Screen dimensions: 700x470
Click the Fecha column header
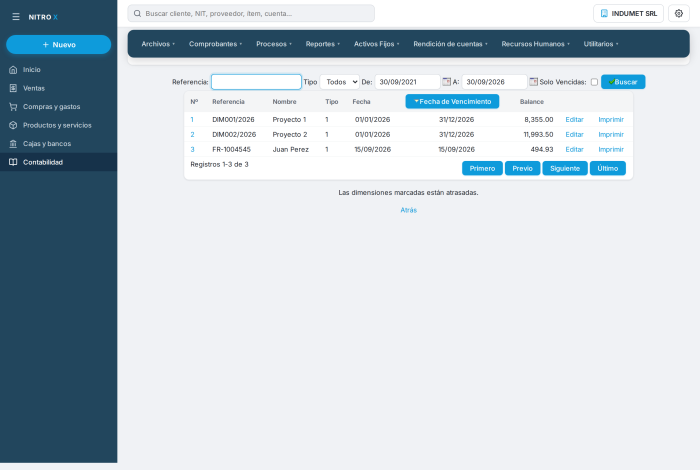(361, 102)
